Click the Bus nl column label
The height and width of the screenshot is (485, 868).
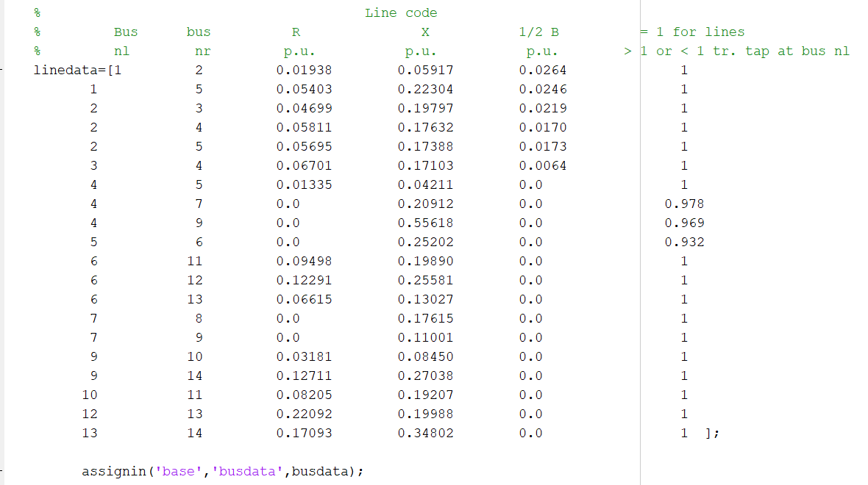[124, 41]
